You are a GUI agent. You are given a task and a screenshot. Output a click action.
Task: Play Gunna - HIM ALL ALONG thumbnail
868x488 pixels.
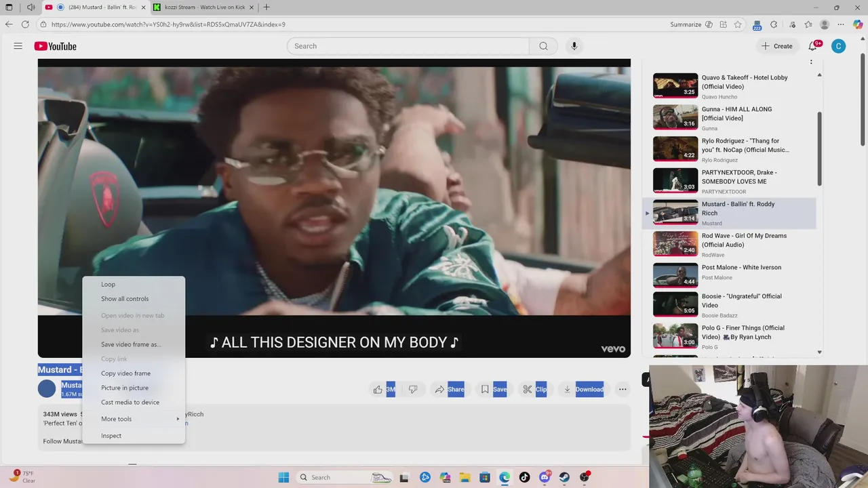point(675,117)
